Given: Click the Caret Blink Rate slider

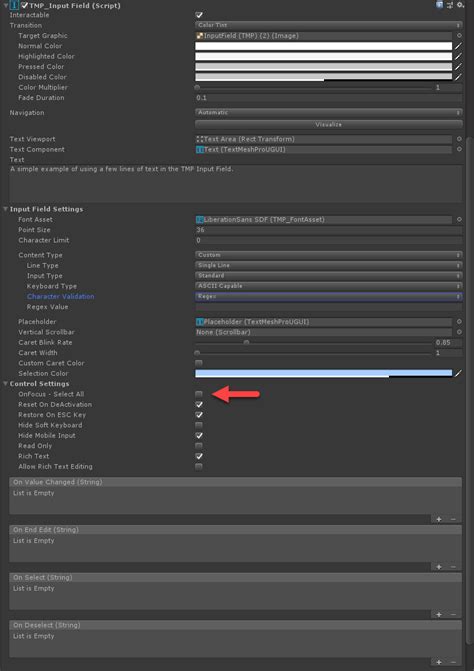Looking at the screenshot, I should pyautogui.click(x=313, y=342).
